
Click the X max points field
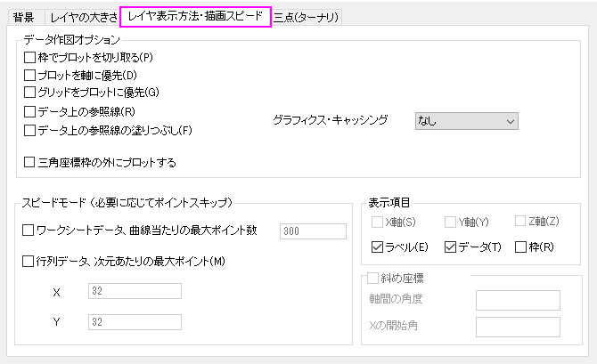[x=135, y=291]
